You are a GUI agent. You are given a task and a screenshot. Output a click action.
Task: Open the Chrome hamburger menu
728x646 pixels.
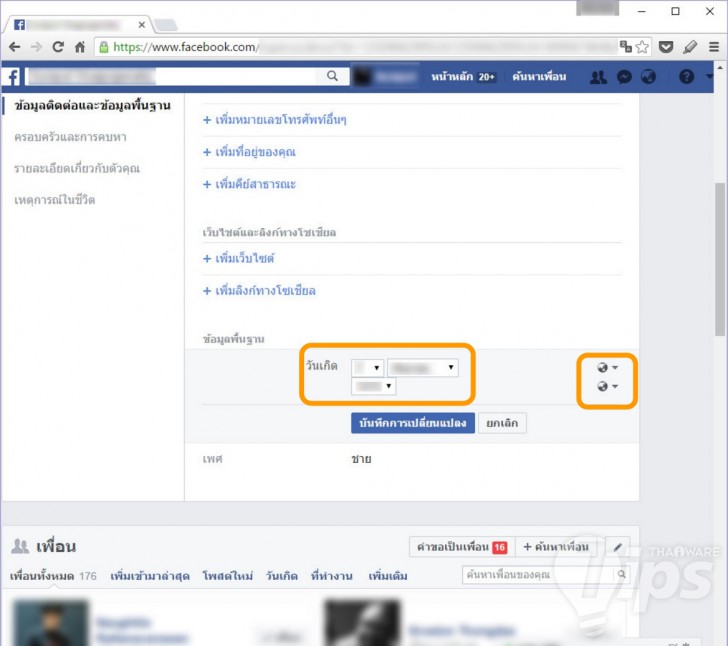[x=714, y=47]
